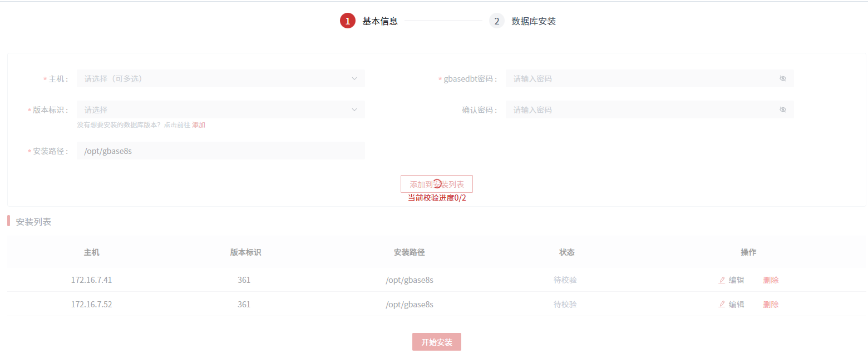The image size is (868, 364).
Task: Click step 2 circle icon
Action: click(496, 21)
